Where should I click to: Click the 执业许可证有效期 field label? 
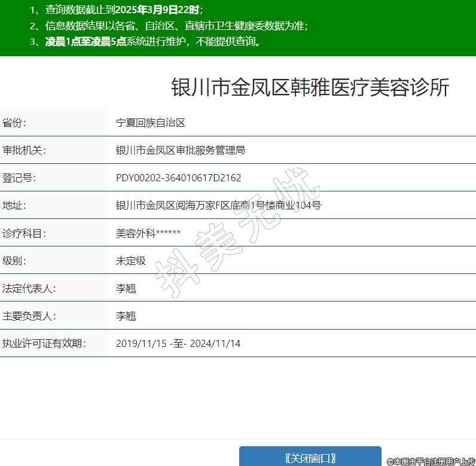(x=43, y=343)
